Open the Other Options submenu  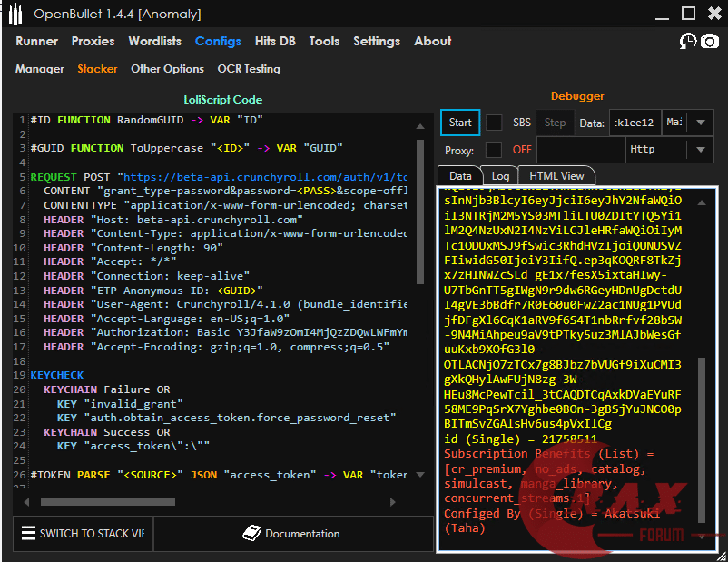167,69
